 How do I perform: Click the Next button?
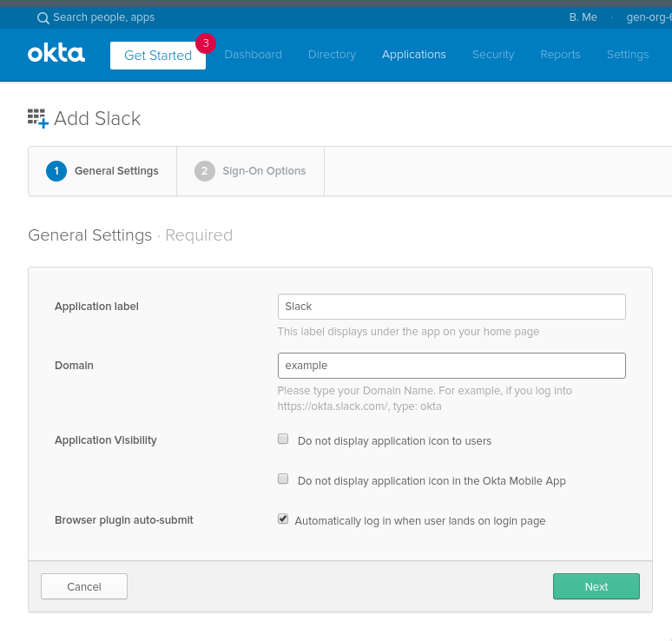596,586
